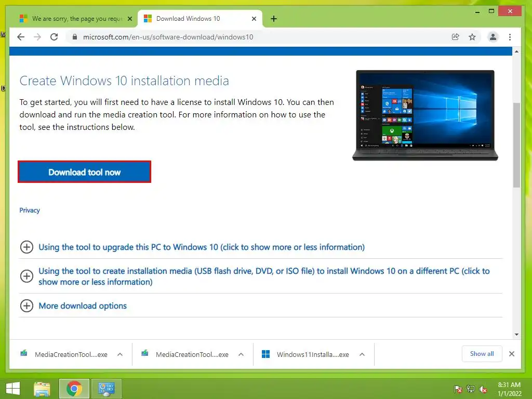
Task: Open Control Panel taskbar icon
Action: pos(106,389)
